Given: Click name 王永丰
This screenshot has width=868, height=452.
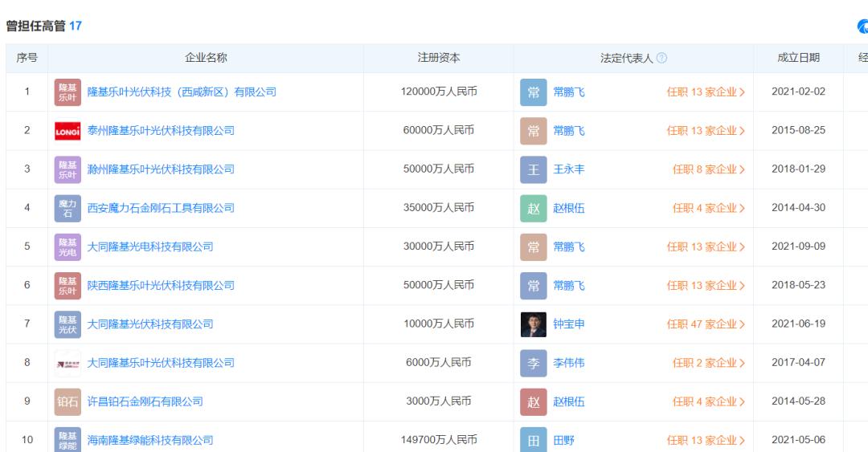Looking at the screenshot, I should 569,169.
